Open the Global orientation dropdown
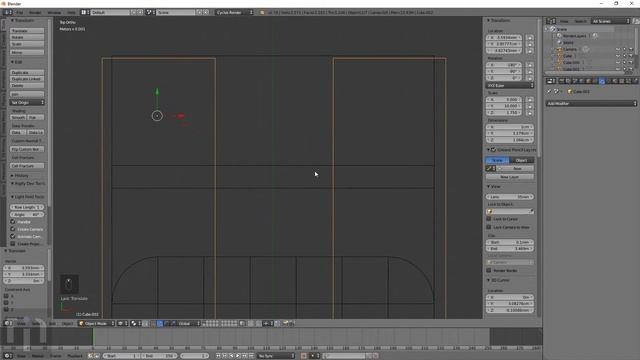 point(189,324)
